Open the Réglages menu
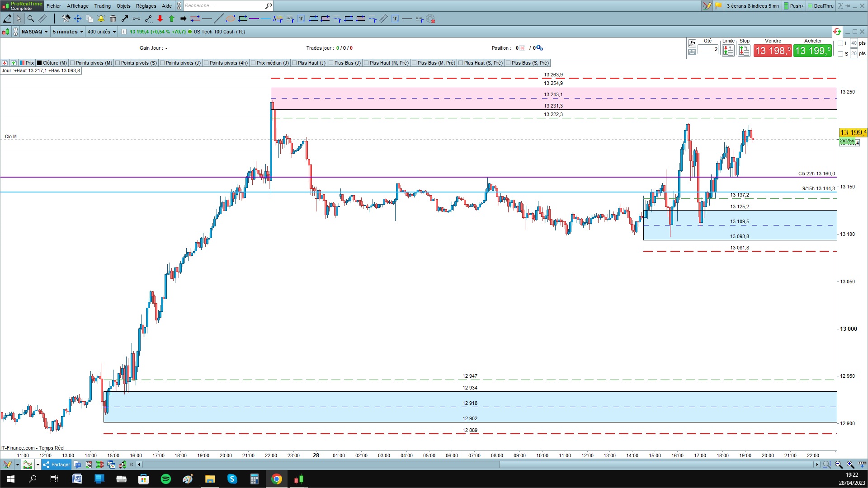The height and width of the screenshot is (488, 868). coord(146,6)
